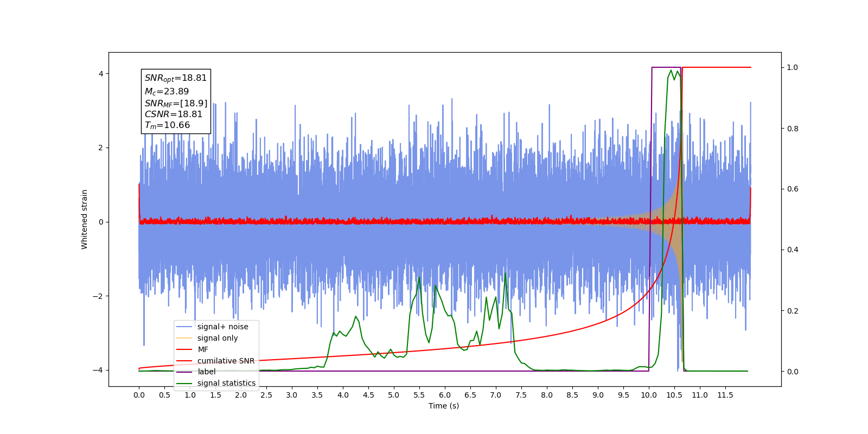This screenshot has height=434, width=868.
Task: Click the x-axis tick label 3.0
Action: pos(292,395)
